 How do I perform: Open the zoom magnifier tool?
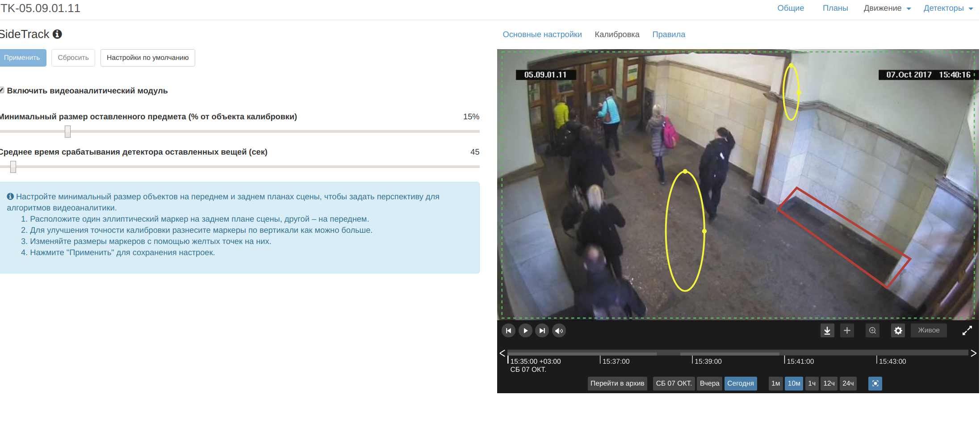pyautogui.click(x=872, y=331)
